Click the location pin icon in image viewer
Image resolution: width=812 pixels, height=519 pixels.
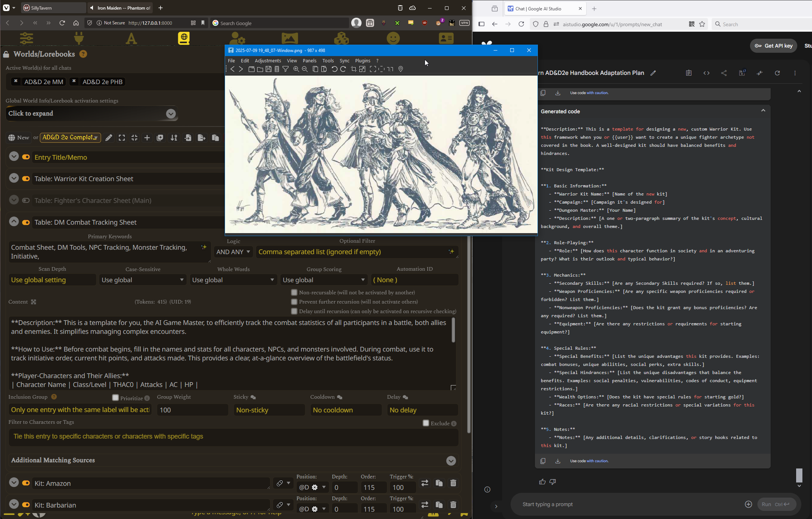point(401,69)
